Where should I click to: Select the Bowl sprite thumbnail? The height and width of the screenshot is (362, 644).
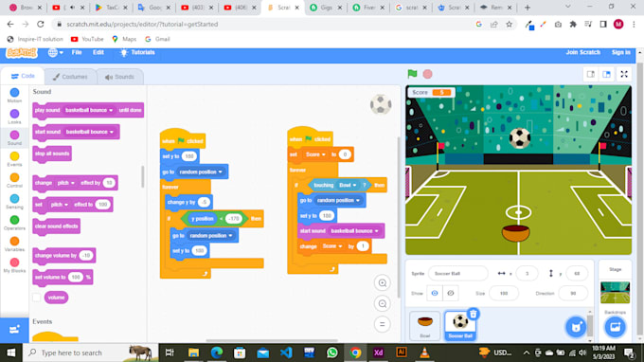[424, 325]
